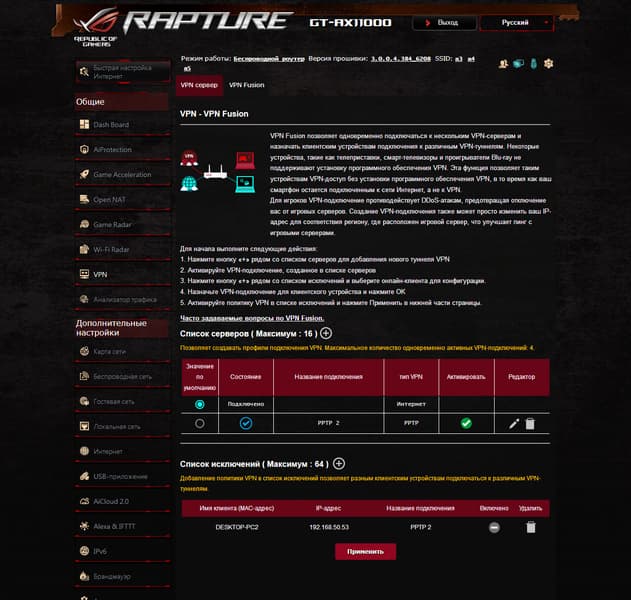
Task: Select VPN in the sidebar
Action: (x=122, y=274)
